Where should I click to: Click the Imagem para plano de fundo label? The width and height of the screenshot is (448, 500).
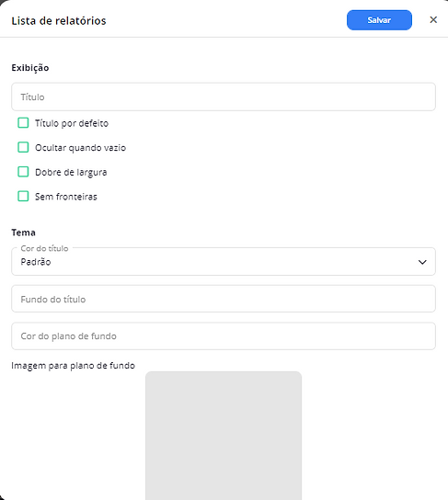click(73, 366)
